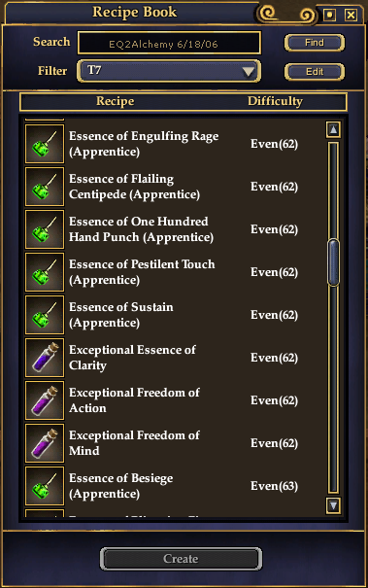
Task: Click into the Search input field
Action: (x=169, y=43)
